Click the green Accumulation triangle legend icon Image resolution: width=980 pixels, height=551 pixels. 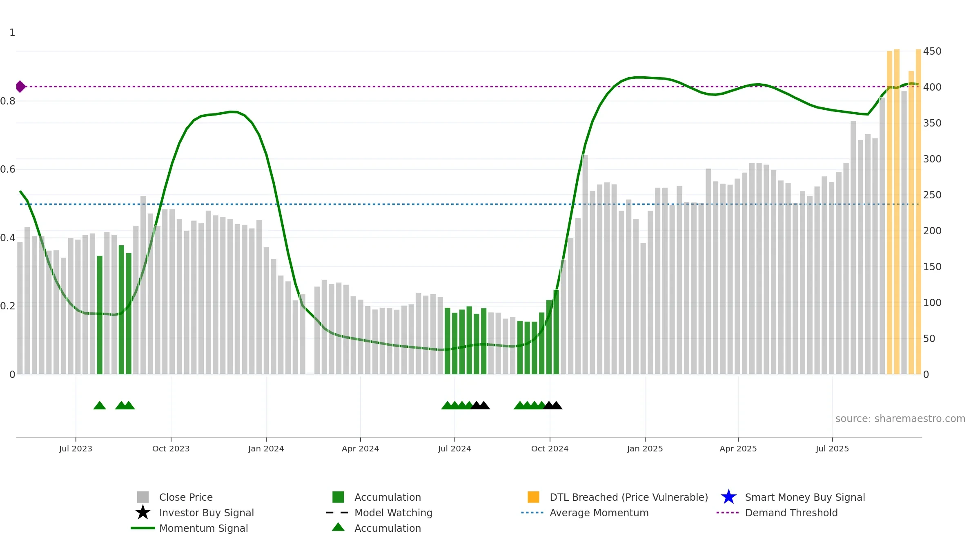tap(338, 527)
